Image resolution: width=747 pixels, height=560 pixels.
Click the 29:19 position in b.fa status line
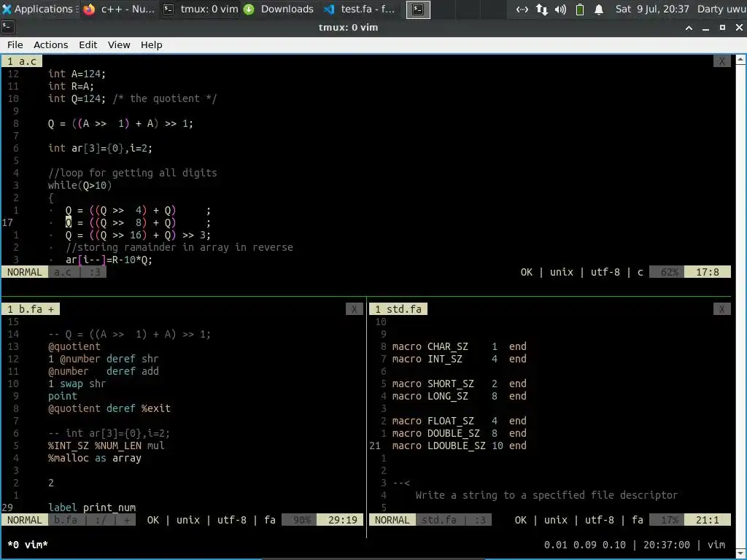(340, 519)
